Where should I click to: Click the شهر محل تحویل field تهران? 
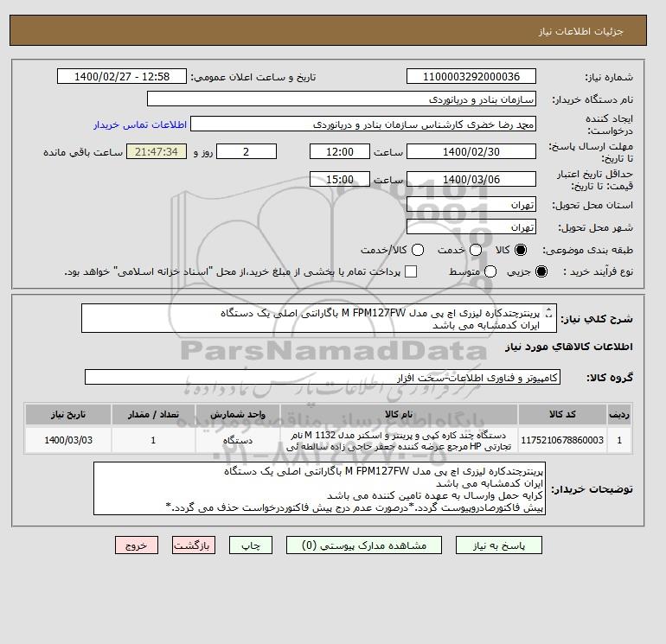471,226
